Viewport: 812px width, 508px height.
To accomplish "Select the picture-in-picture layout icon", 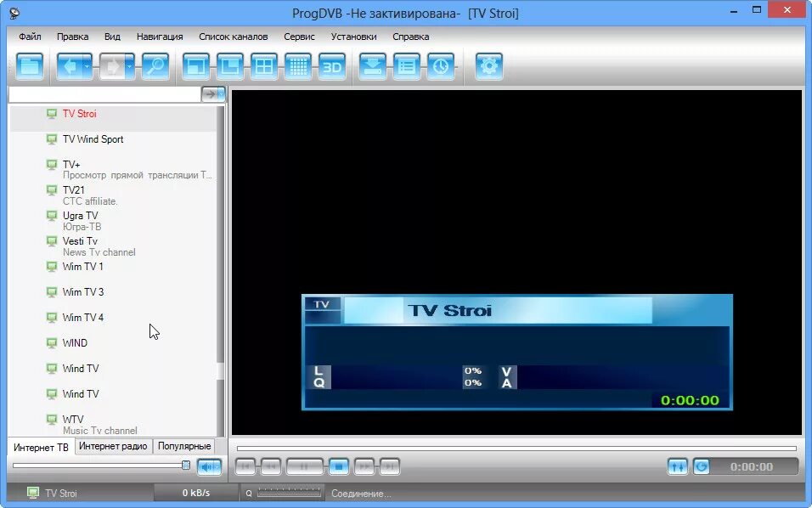I will [230, 66].
